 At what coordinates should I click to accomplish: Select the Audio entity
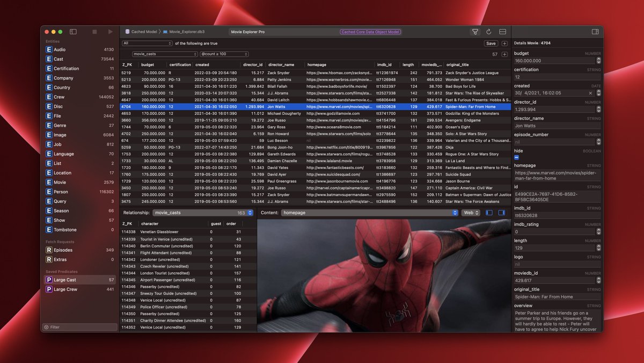pos(80,49)
